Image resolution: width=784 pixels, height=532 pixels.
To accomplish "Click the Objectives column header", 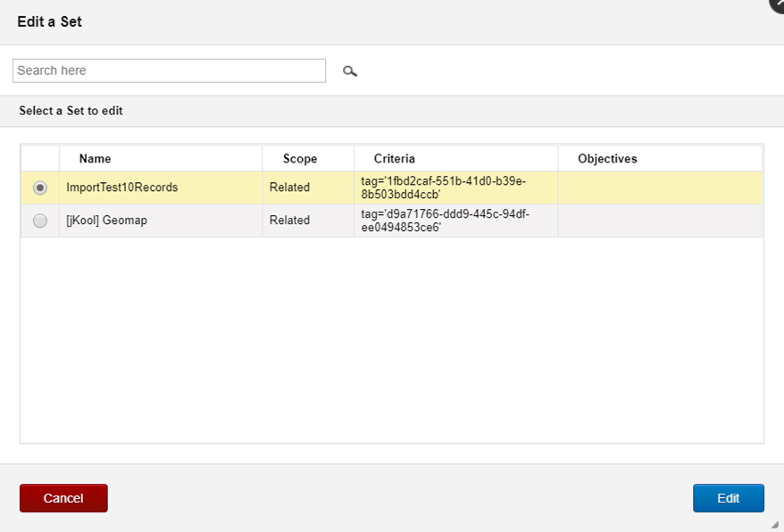I will 660,159.
